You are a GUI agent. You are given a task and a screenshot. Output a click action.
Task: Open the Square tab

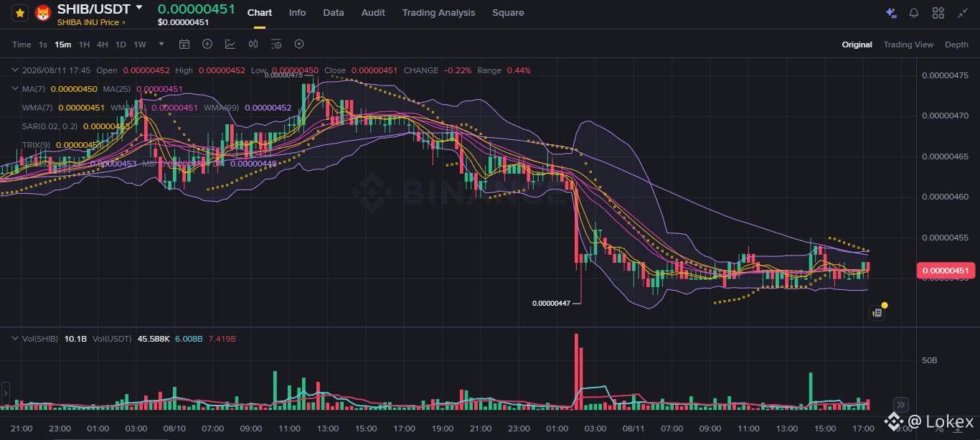coord(508,13)
